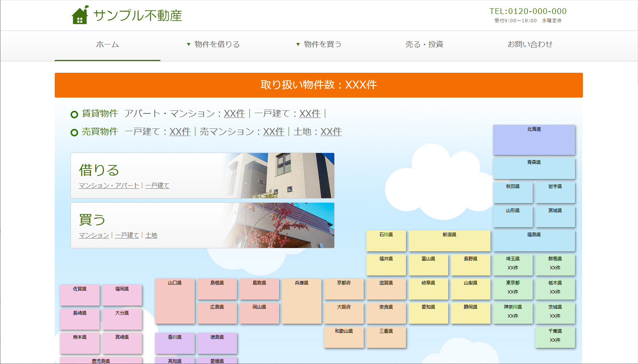Open rental 一戸建て XX件 link
Image resolution: width=638 pixels, height=364 pixels.
pyautogui.click(x=310, y=113)
